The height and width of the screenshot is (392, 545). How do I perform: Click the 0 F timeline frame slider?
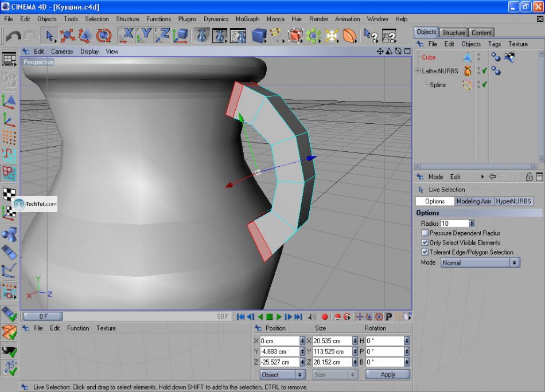43,316
